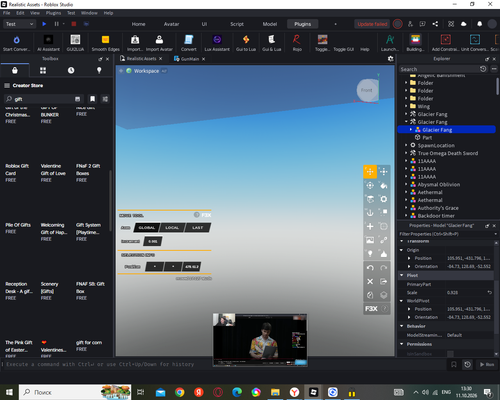Open the Toolbox inventory grid tab
Viewport: 500px width, 400px height.
[x=43, y=70]
